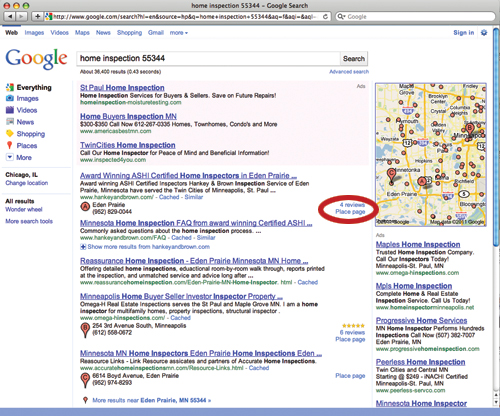Image resolution: width=500 pixels, height=416 pixels.
Task: Click the A pin on the map thumbnail
Action: [422, 182]
